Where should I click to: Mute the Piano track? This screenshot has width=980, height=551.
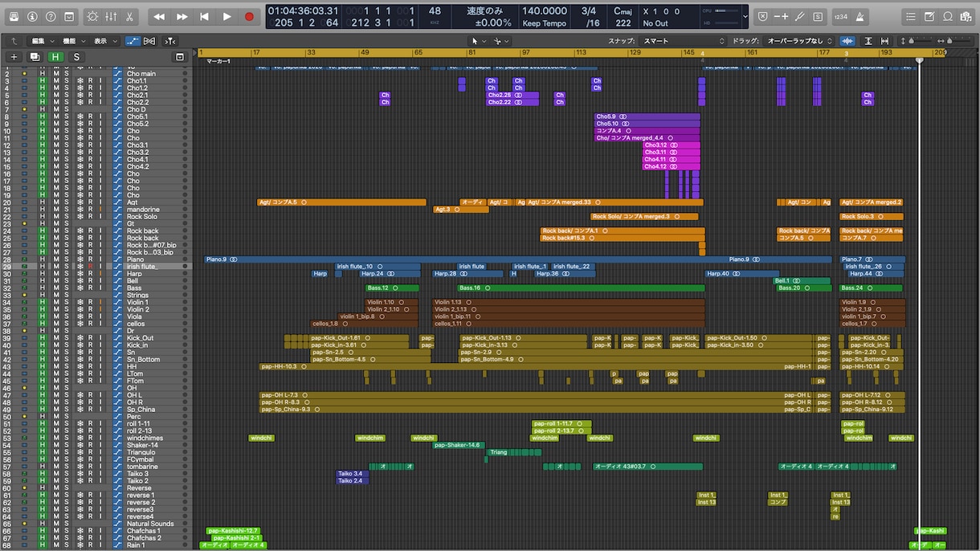[x=55, y=259]
